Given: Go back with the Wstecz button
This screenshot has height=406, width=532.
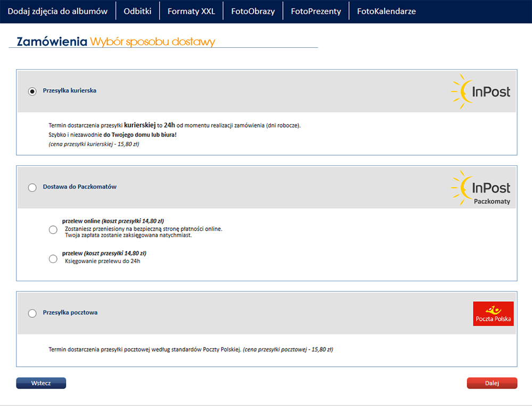Looking at the screenshot, I should [41, 383].
